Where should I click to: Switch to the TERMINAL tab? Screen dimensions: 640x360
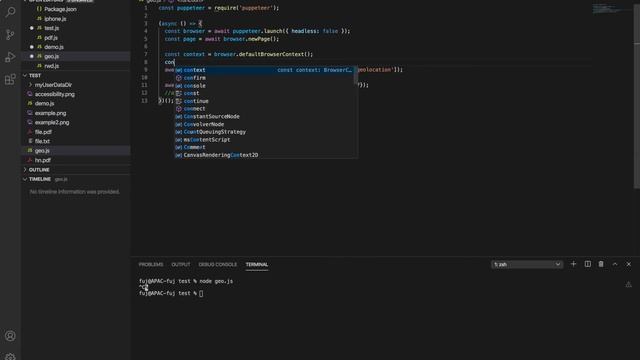[x=257, y=264]
